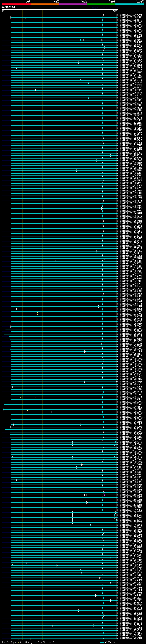Select the UniRef100_B9GFB7 row label
The width and height of the screenshot is (146, 644).
coord(131,110)
